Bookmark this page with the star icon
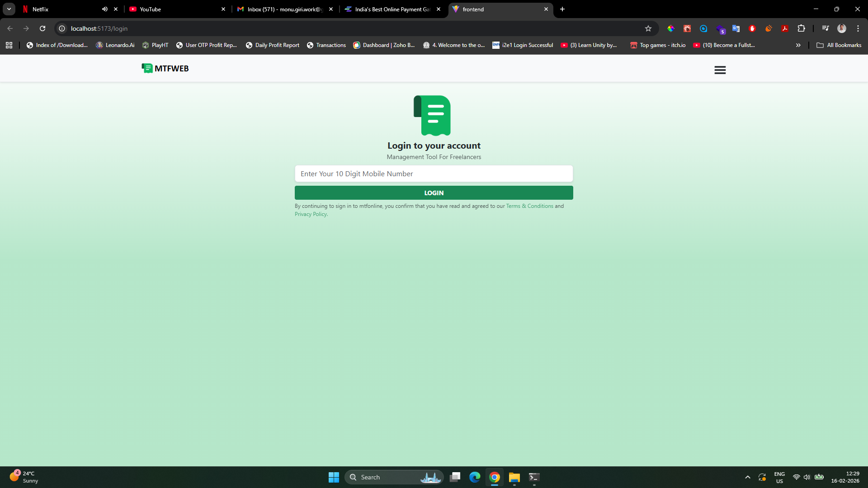 648,28
